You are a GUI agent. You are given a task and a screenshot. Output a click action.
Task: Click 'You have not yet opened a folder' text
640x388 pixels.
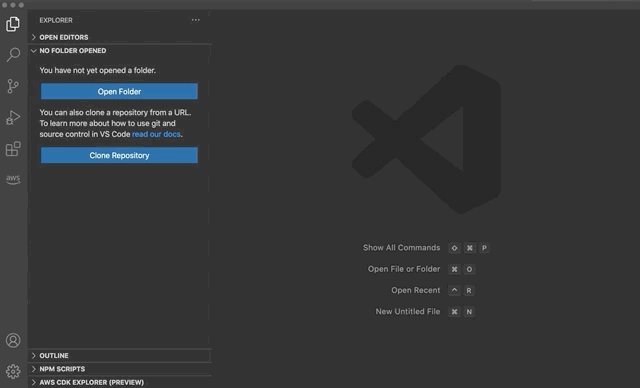point(98,70)
